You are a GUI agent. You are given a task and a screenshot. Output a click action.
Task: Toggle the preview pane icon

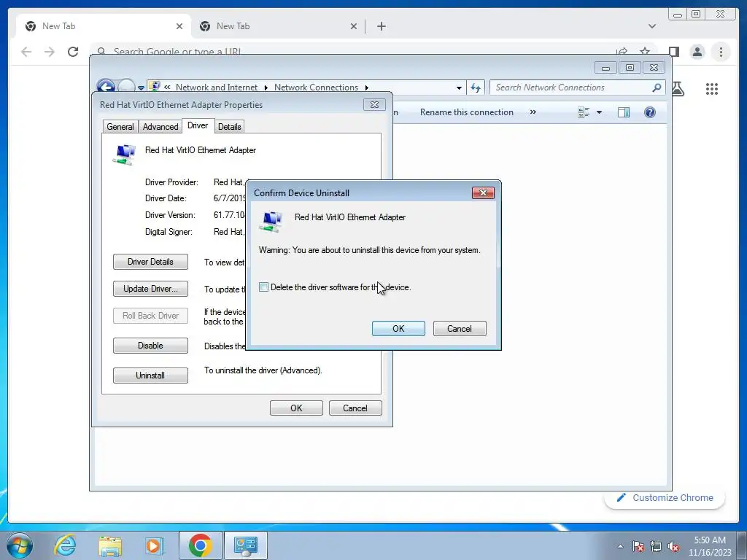click(x=624, y=112)
